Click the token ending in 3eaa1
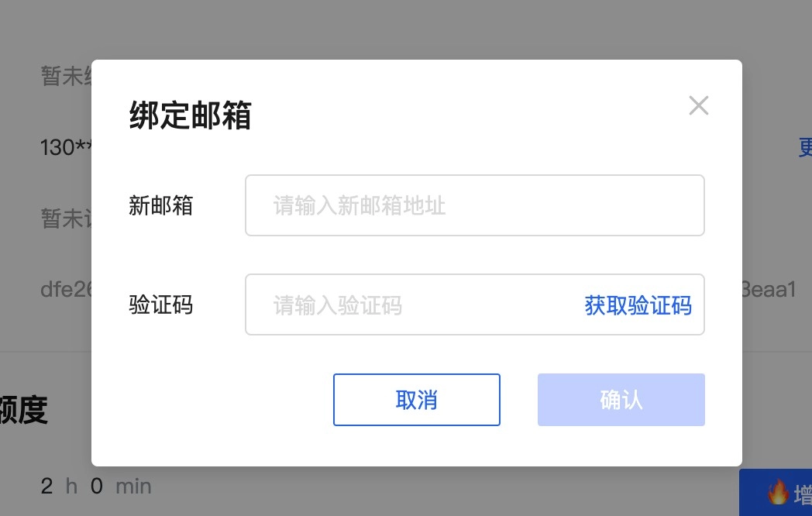Screen dimensions: 812x516 [x=767, y=290]
